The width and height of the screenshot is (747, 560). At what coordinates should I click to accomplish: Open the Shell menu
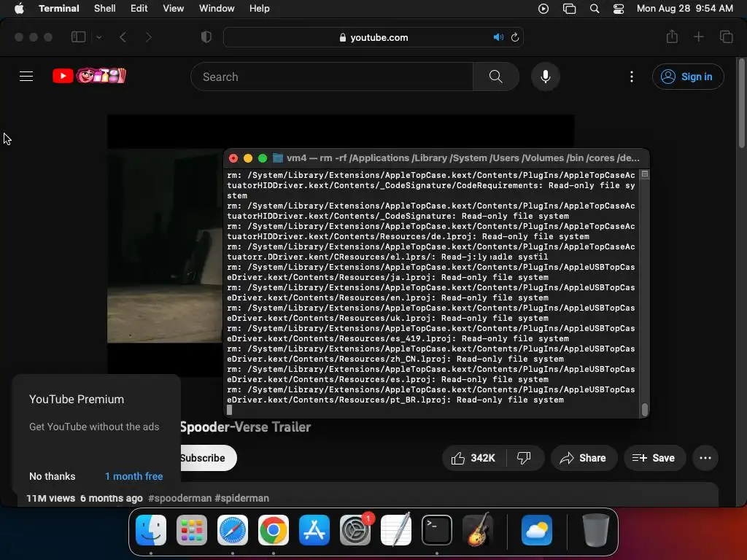coord(105,9)
